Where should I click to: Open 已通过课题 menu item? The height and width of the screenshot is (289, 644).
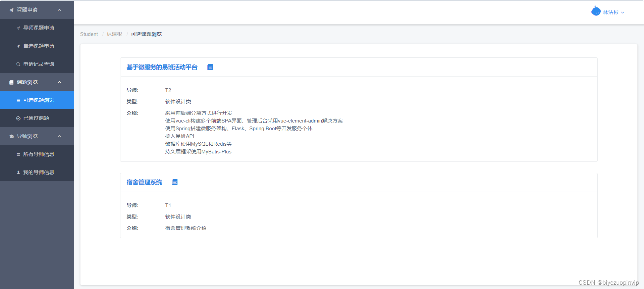37,118
